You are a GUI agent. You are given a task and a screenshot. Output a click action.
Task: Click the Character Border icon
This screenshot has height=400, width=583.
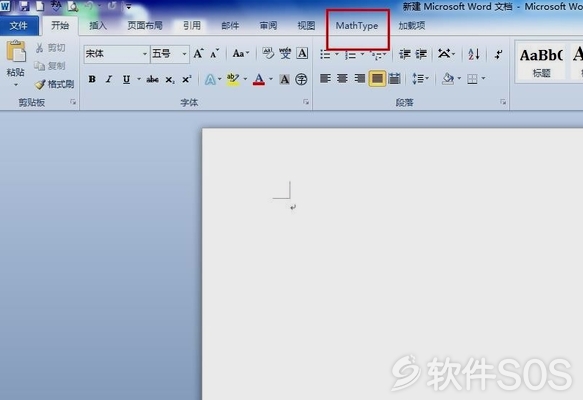tap(302, 54)
